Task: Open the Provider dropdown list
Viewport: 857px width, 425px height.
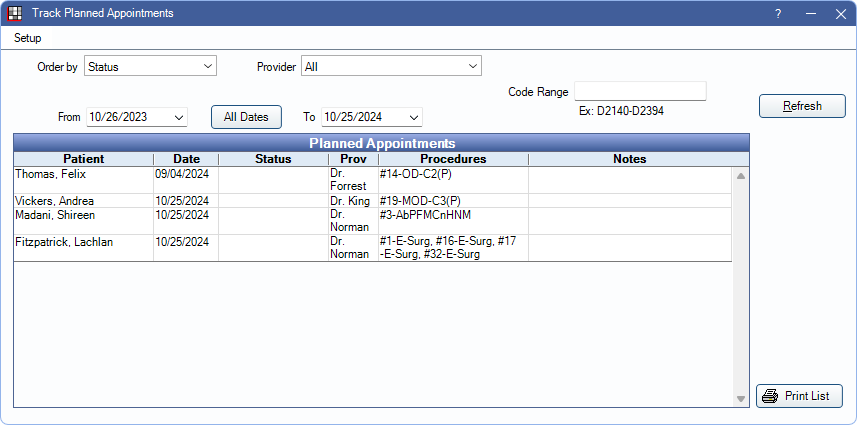Action: click(473, 67)
